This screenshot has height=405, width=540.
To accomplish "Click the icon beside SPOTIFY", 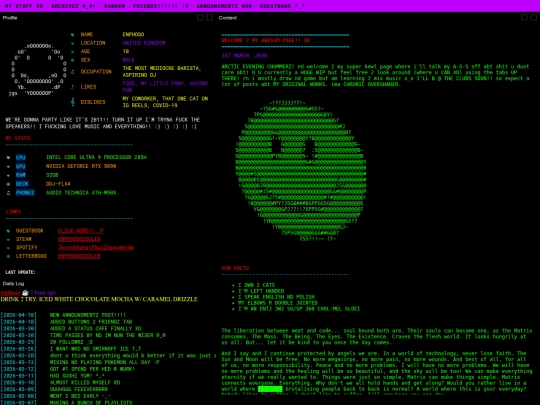I will 8,248.
